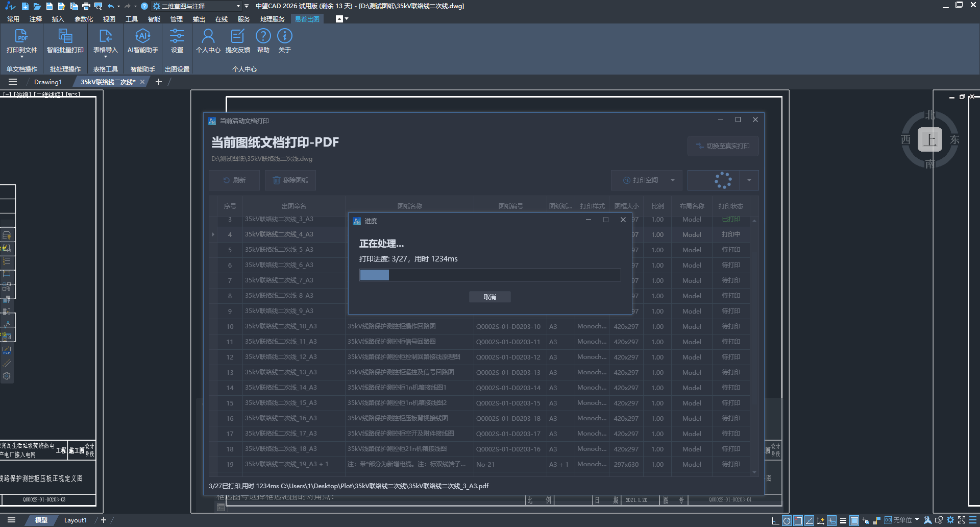Click the 设置 settings sliders icon
Viewport: 980px width, 527px height.
(177, 37)
